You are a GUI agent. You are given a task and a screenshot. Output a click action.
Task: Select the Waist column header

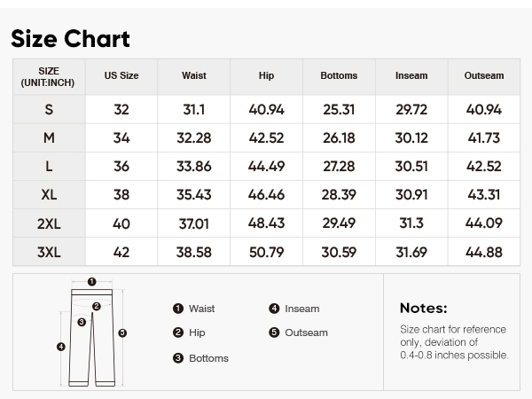pyautogui.click(x=193, y=75)
